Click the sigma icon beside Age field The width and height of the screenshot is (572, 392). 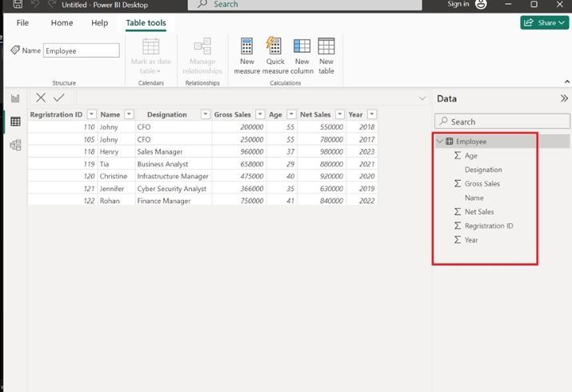click(x=458, y=156)
